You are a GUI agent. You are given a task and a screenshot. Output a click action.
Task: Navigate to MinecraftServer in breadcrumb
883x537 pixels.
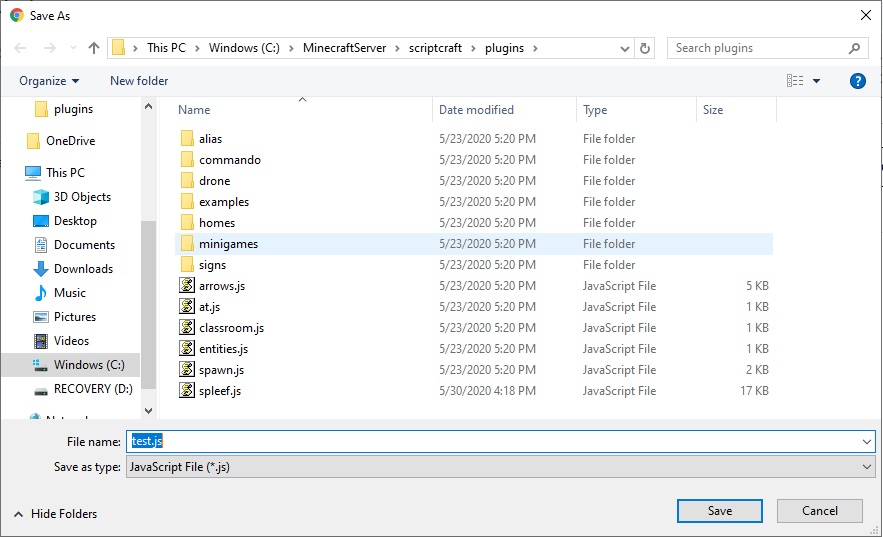(345, 48)
